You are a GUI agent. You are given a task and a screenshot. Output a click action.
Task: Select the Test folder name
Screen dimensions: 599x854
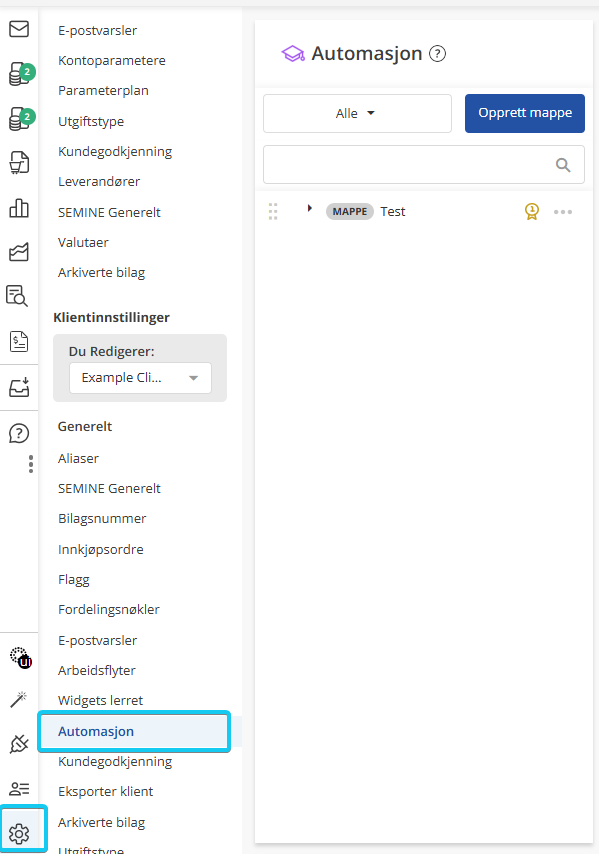[x=393, y=211]
